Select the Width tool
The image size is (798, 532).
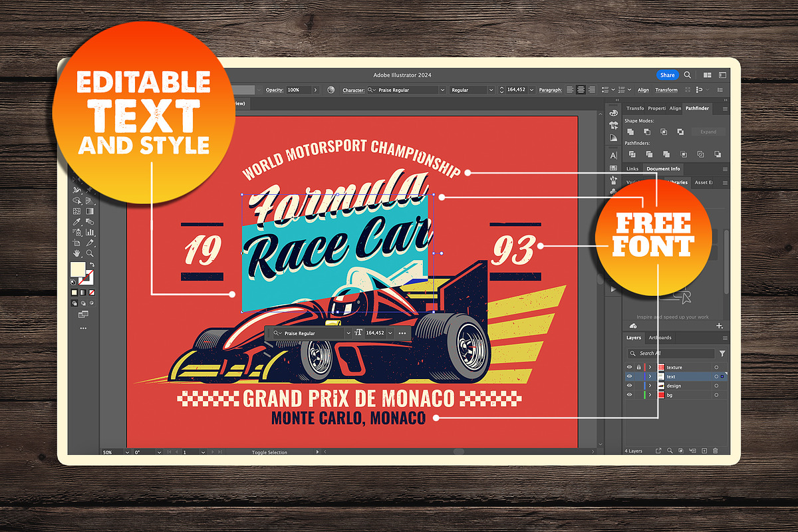tap(76, 190)
